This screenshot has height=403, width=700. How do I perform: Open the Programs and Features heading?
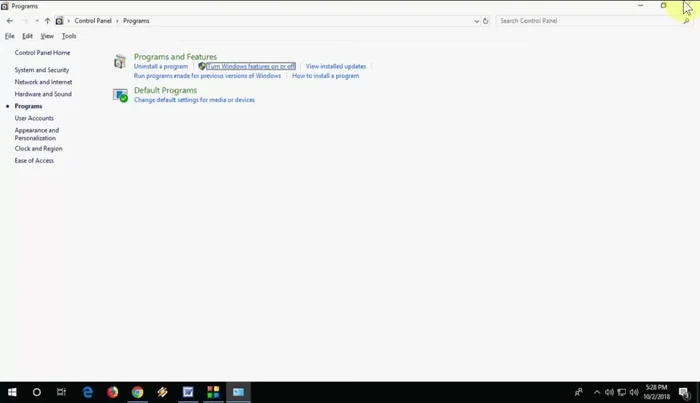175,57
